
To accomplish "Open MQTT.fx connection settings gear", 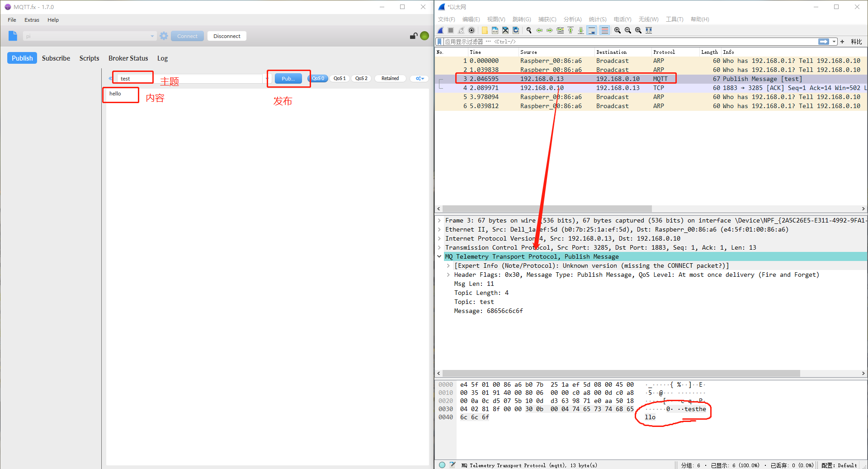I will click(164, 36).
